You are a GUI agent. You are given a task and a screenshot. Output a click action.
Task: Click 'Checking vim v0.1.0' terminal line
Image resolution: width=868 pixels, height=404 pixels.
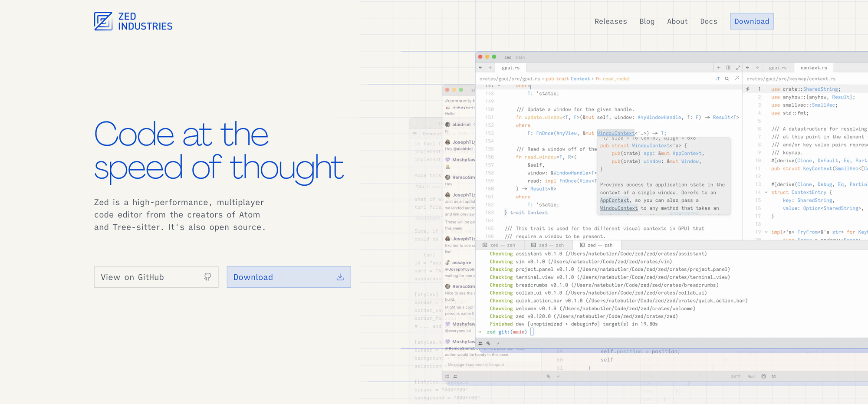click(x=581, y=262)
